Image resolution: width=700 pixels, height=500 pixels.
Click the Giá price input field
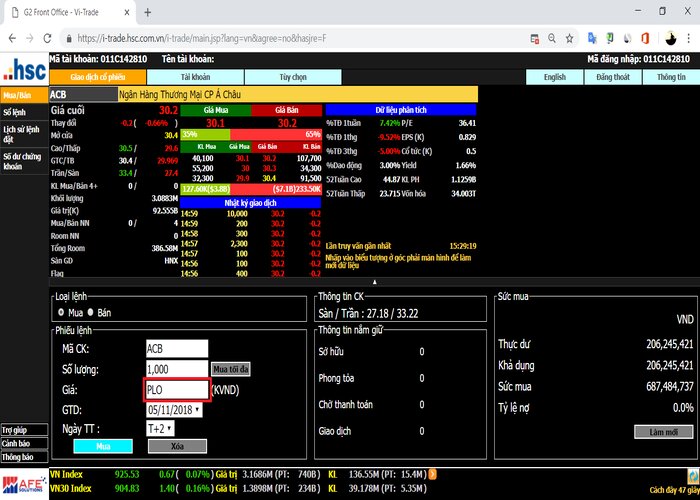[x=177, y=390]
